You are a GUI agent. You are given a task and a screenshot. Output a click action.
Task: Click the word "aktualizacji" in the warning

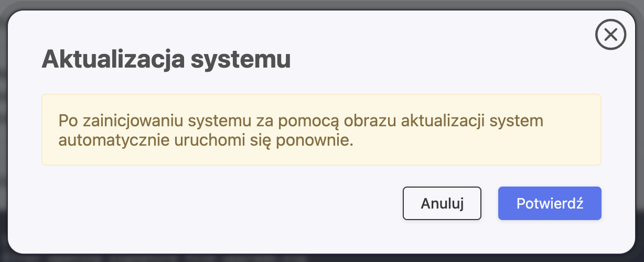click(x=442, y=122)
